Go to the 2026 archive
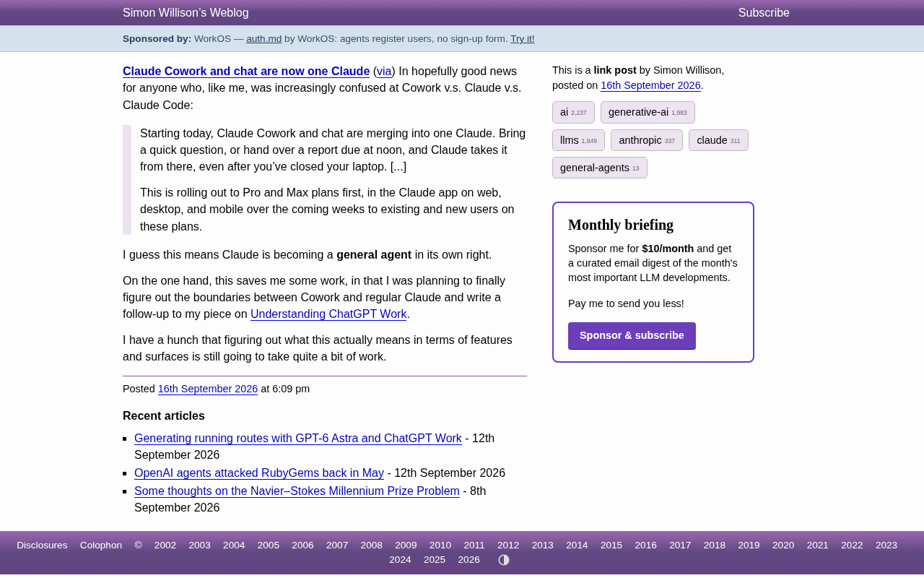924x578 pixels. tap(469, 560)
